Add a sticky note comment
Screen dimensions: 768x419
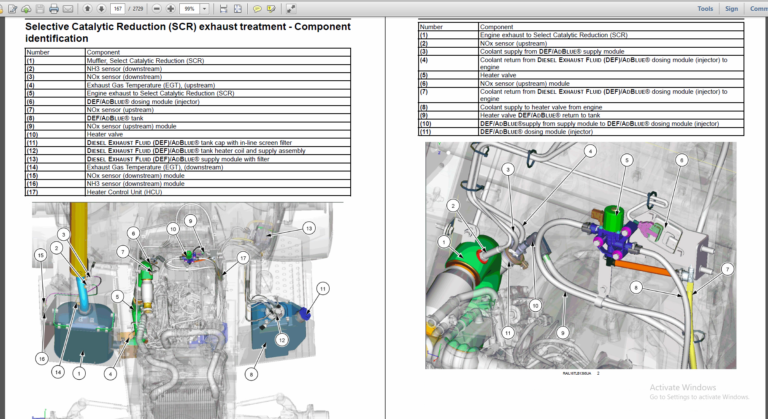257,9
